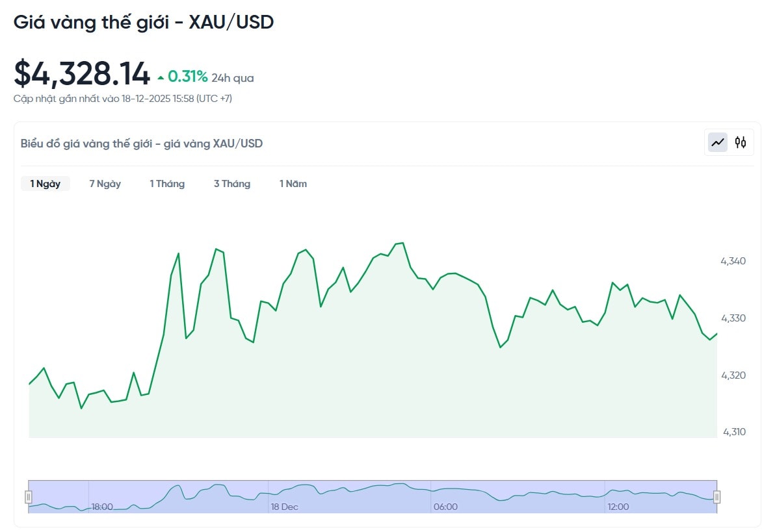This screenshot has height=532, width=762.
Task: Click the 18 Dec marker in navigator
Action: click(285, 507)
